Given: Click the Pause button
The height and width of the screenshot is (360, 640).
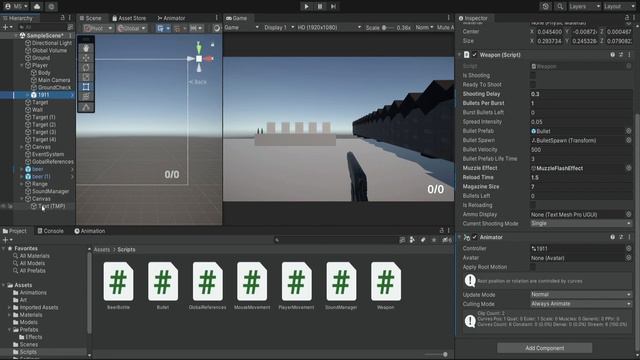Looking at the screenshot, I should (320, 7).
